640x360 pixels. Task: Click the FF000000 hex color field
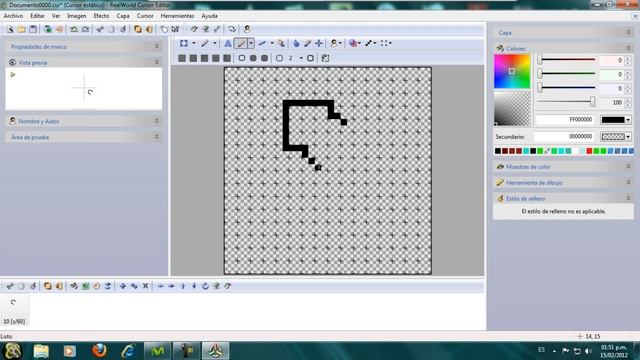pyautogui.click(x=565, y=120)
